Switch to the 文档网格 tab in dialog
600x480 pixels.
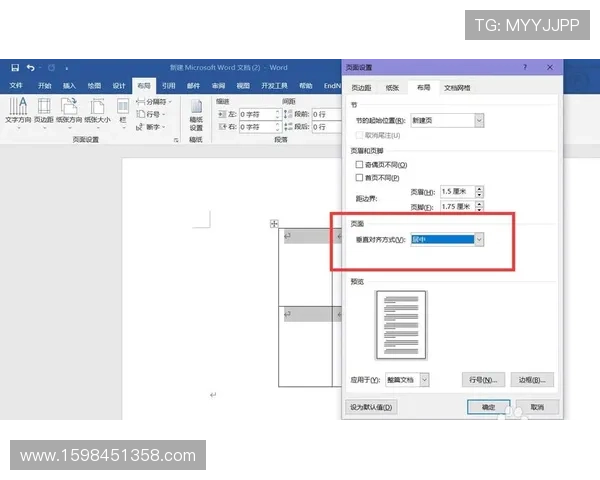457,88
